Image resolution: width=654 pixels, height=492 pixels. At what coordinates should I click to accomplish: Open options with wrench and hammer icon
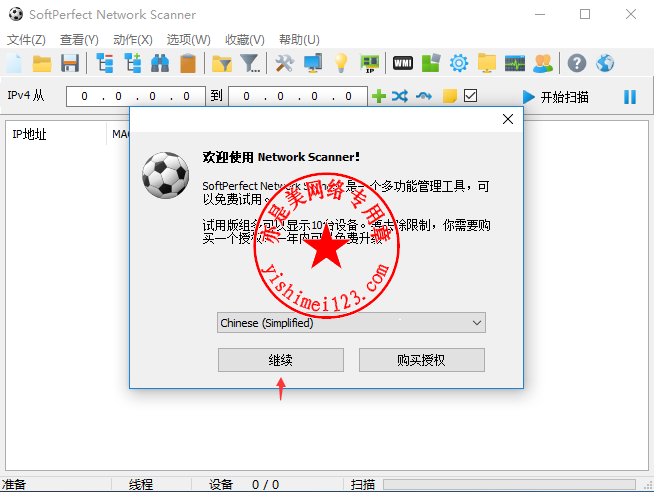click(284, 63)
